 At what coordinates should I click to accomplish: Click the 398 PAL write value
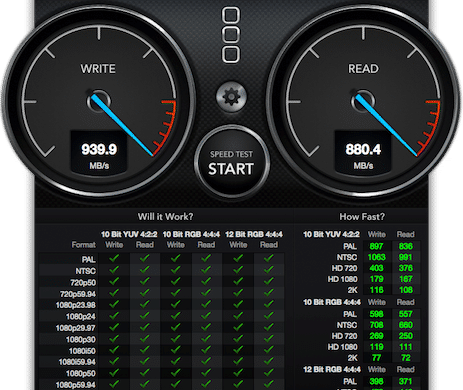click(x=376, y=381)
